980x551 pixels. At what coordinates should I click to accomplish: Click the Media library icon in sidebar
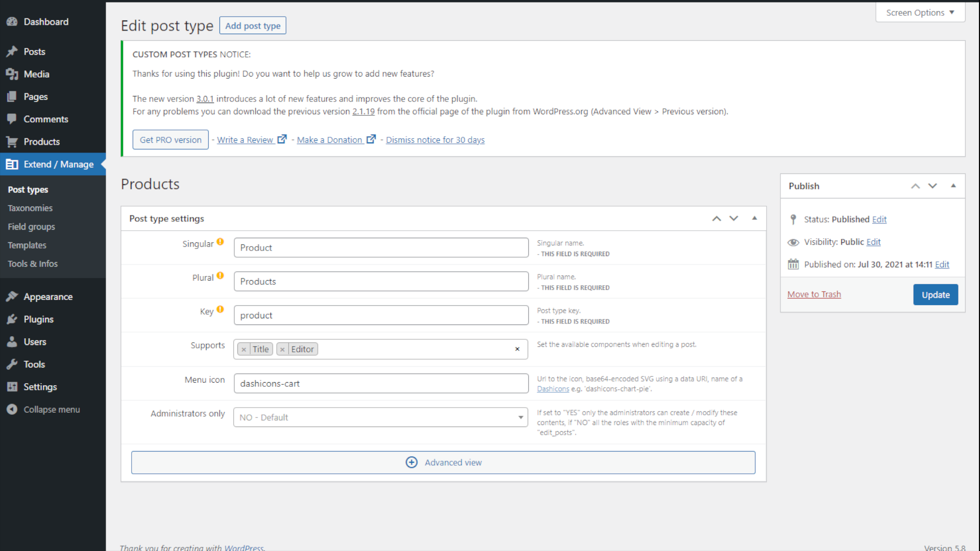12,74
